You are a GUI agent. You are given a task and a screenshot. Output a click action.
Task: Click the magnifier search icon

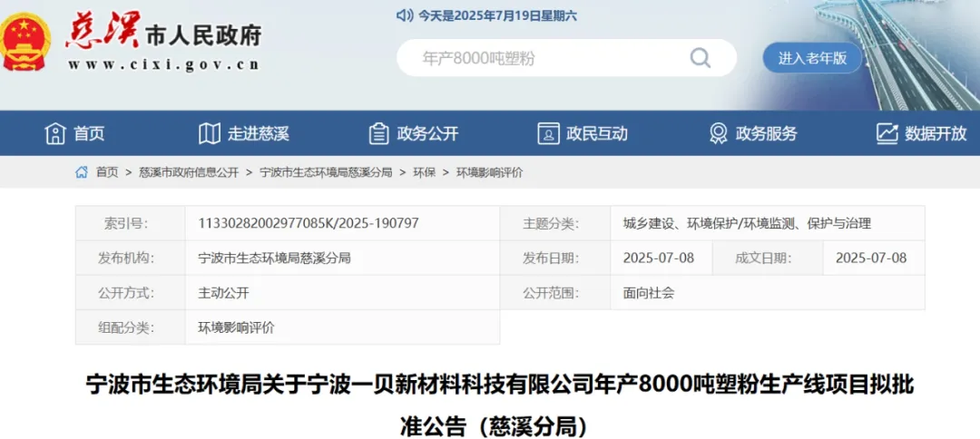click(x=700, y=58)
